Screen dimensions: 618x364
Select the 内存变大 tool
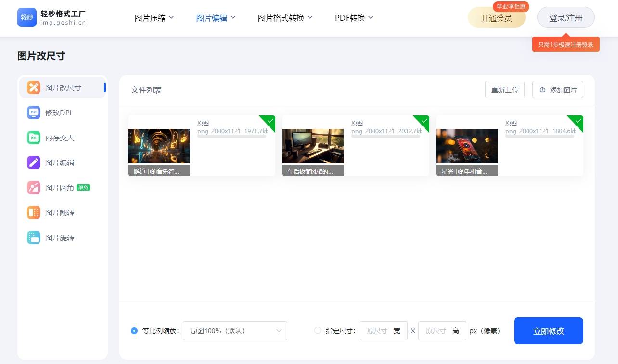pyautogui.click(x=59, y=138)
